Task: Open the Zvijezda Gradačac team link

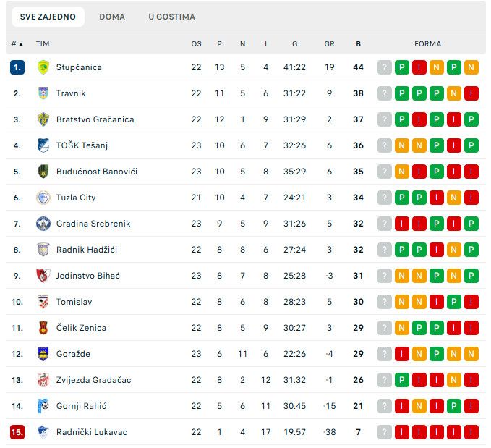Action: (x=93, y=380)
